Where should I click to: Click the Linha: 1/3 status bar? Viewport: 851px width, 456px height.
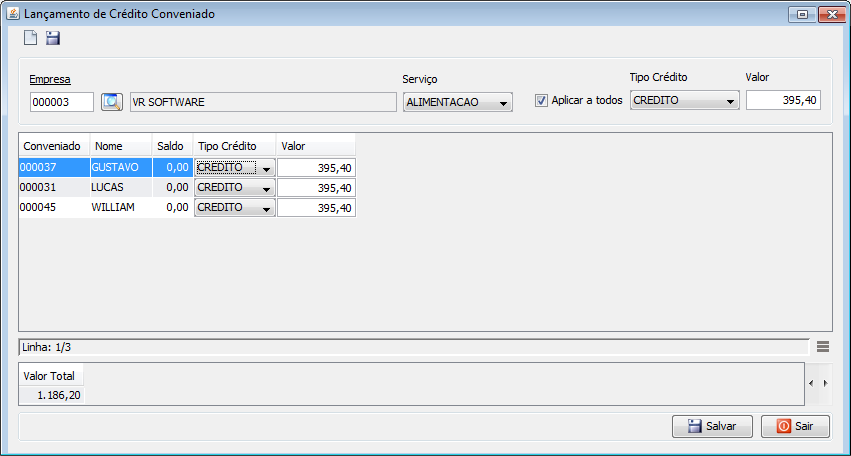(414, 347)
